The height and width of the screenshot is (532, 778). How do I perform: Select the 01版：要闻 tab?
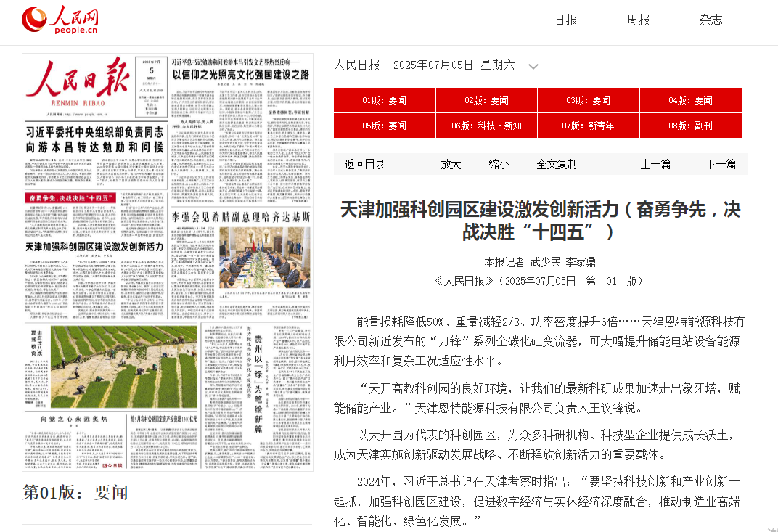(x=385, y=100)
